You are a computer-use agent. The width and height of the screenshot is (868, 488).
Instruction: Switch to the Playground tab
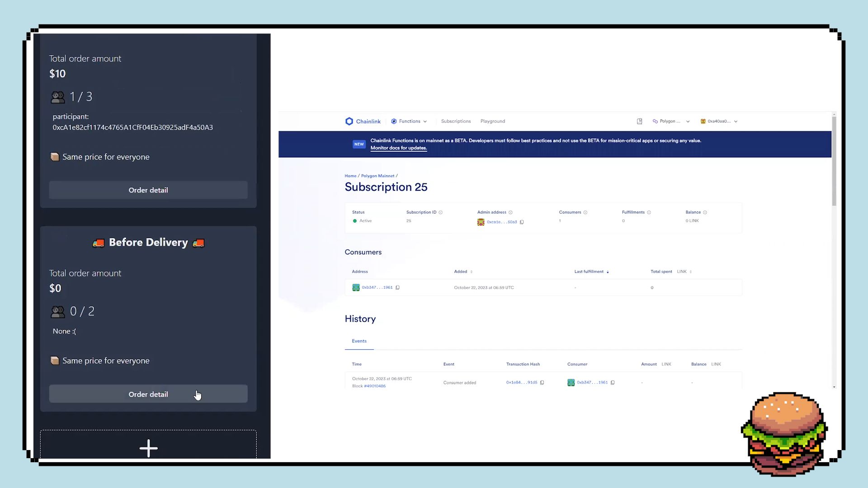point(492,121)
